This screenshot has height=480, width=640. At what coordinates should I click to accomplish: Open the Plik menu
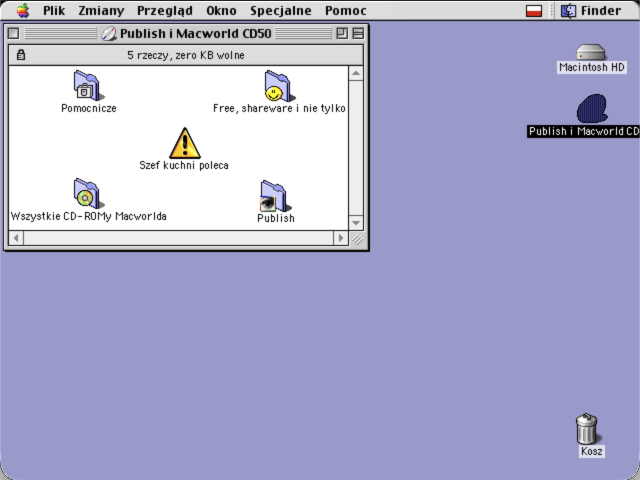tap(54, 11)
